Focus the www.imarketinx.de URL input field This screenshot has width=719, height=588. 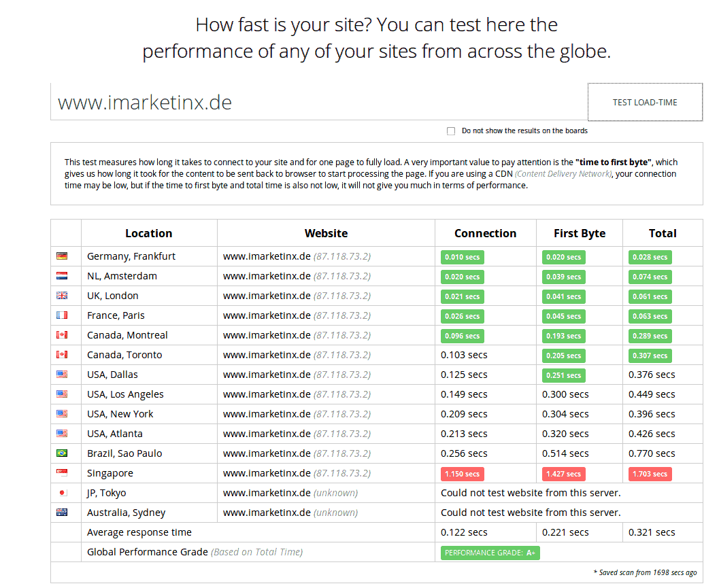(x=319, y=102)
